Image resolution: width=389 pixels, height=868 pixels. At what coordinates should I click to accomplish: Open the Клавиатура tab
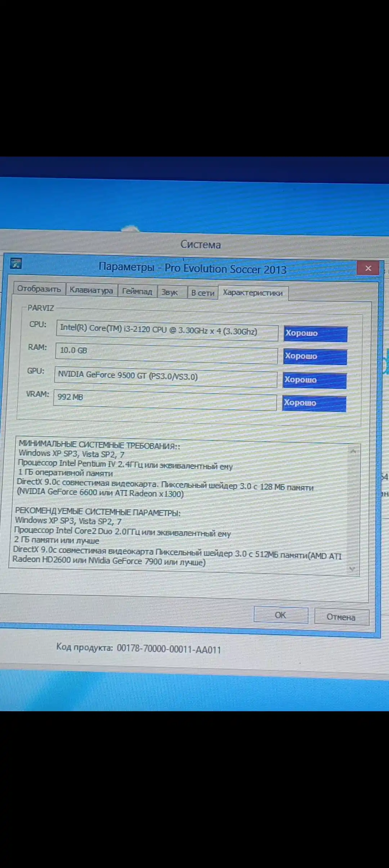coord(91,290)
